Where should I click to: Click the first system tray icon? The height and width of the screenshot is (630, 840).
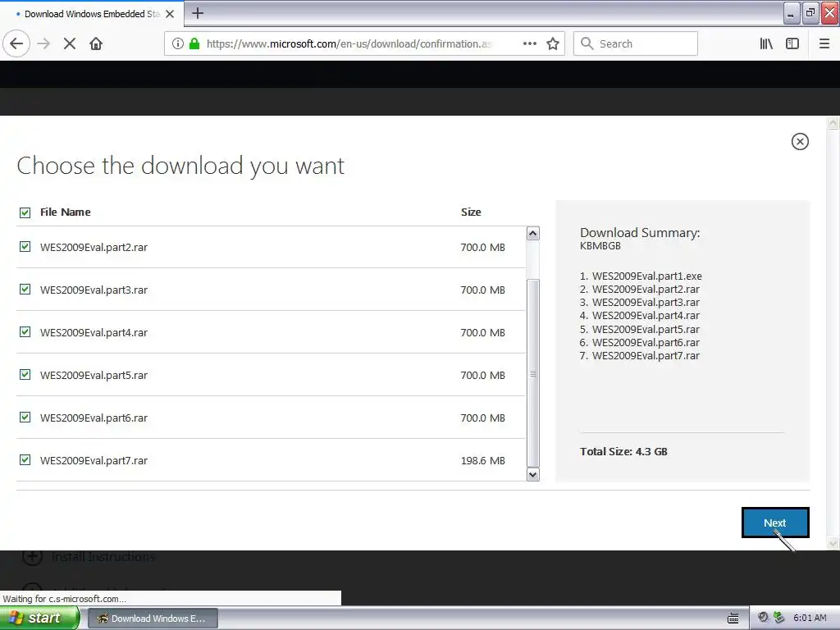763,618
